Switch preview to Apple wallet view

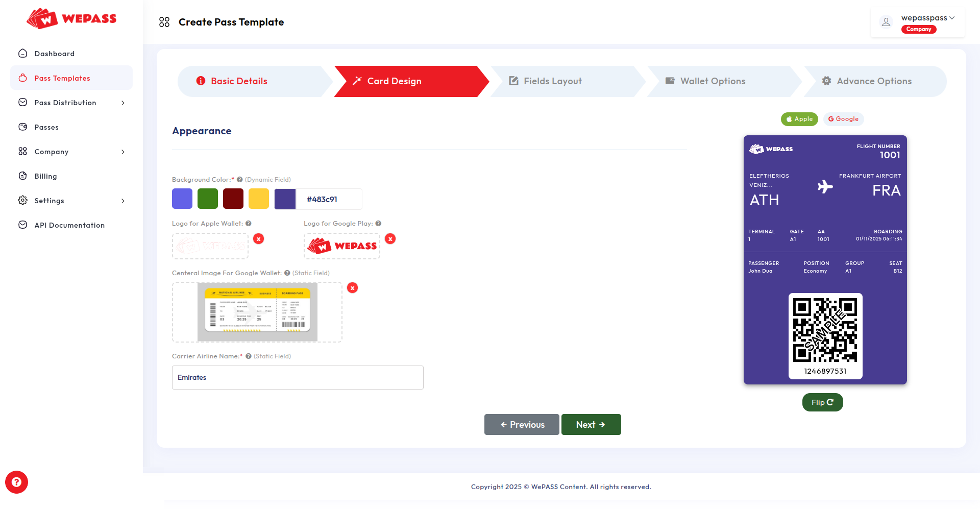click(799, 119)
